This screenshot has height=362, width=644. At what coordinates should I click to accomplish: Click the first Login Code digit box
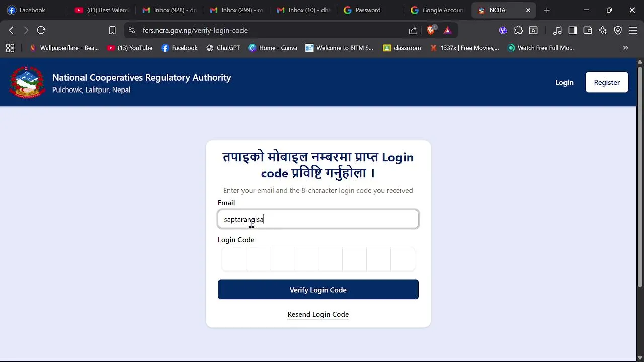234,259
